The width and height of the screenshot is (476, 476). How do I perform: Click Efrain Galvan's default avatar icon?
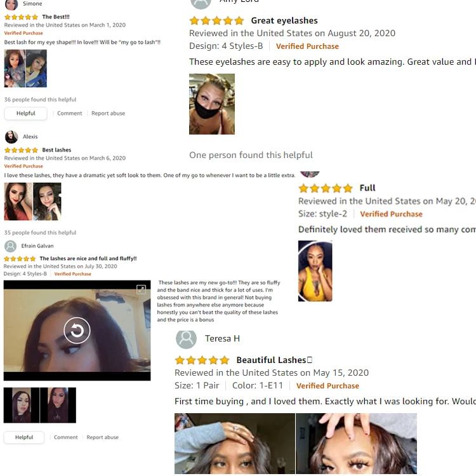(x=10, y=246)
